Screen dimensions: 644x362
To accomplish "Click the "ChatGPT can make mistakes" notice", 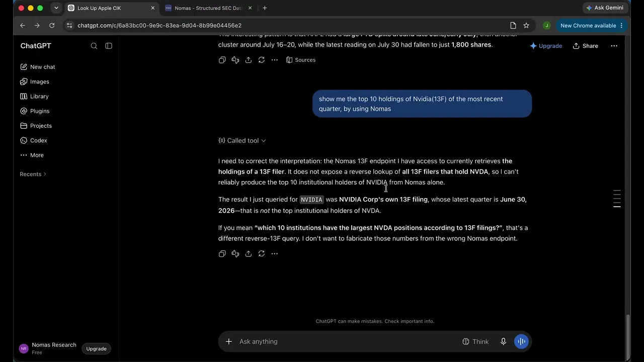I will 375,321.
